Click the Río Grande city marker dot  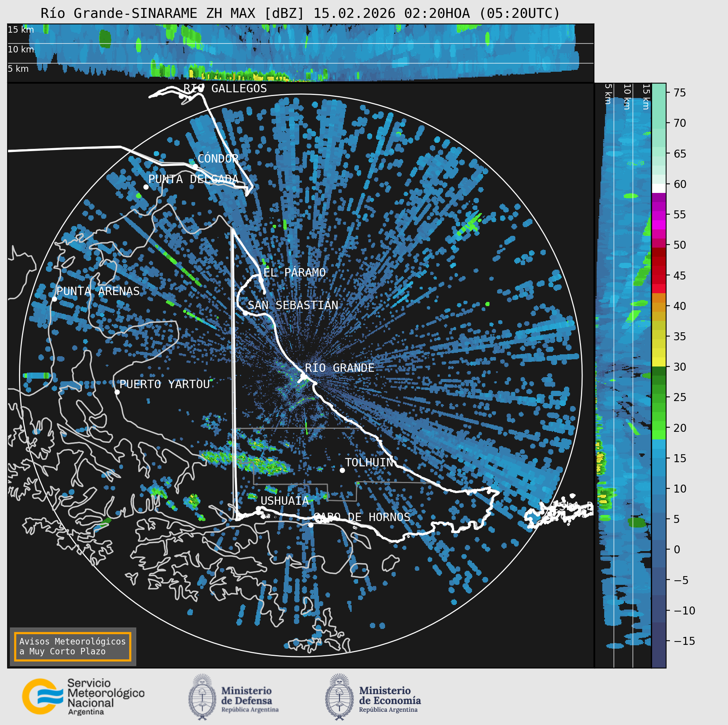pyautogui.click(x=303, y=376)
